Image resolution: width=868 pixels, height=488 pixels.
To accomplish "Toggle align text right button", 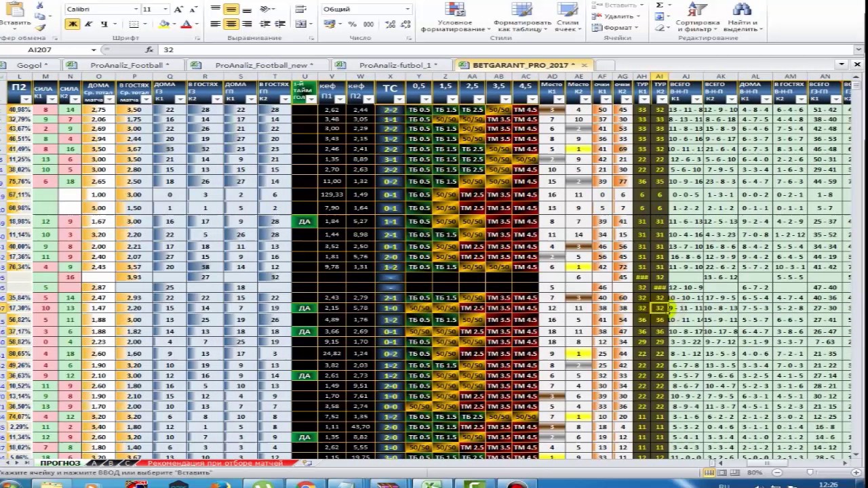I will pos(247,24).
